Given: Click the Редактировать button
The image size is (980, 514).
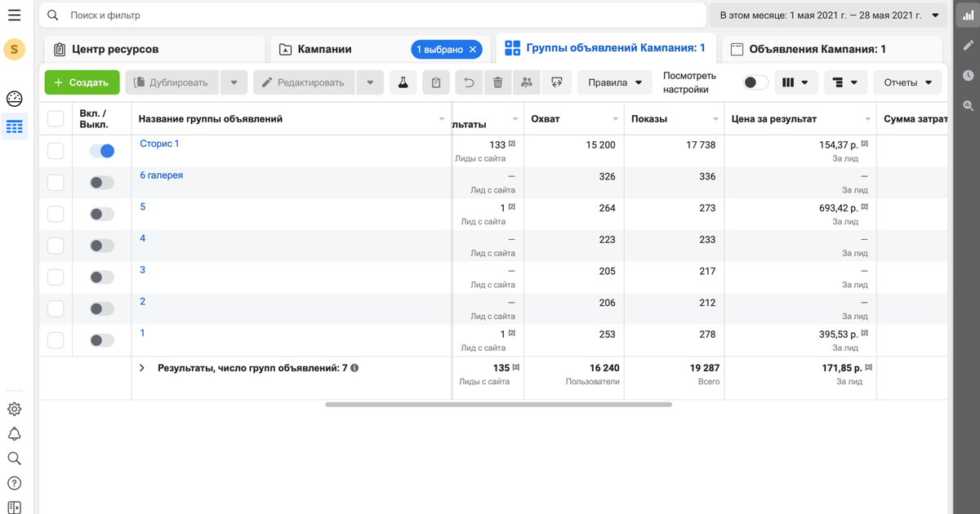Looking at the screenshot, I should point(305,82).
